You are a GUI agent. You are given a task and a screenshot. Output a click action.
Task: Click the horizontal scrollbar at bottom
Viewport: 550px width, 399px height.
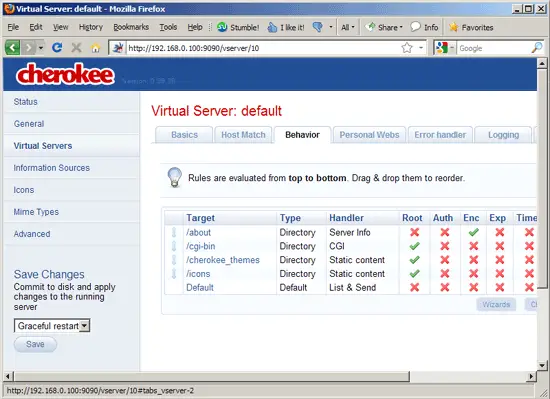(270, 377)
